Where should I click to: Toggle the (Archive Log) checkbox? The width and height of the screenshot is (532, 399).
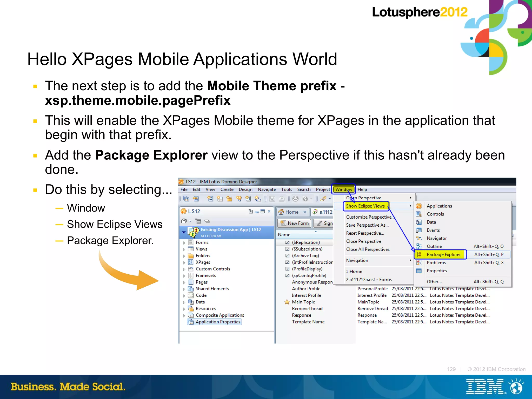[287, 255]
